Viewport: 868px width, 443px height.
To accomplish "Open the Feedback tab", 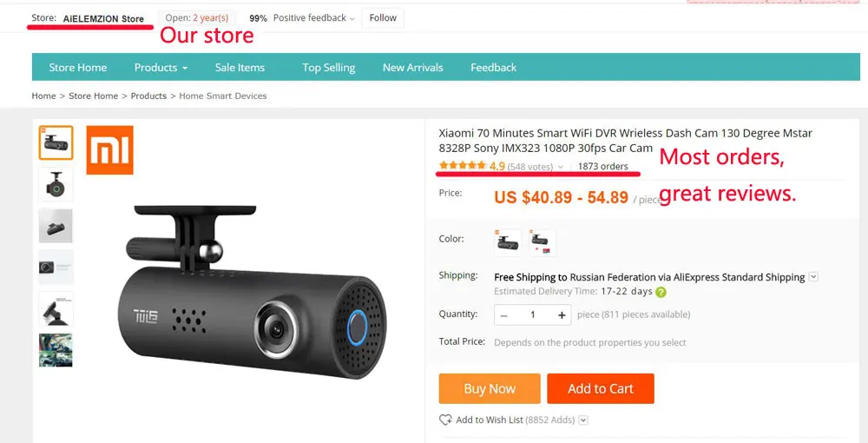I will [x=493, y=68].
